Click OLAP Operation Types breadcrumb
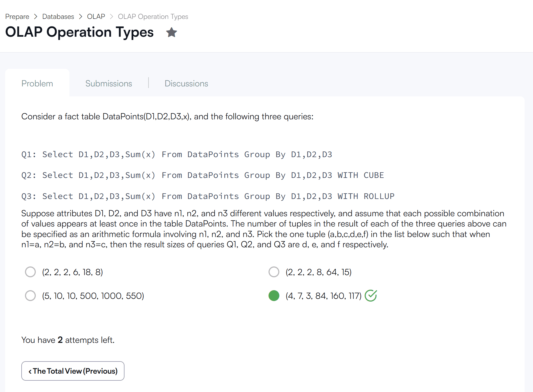The height and width of the screenshot is (392, 533). [153, 16]
